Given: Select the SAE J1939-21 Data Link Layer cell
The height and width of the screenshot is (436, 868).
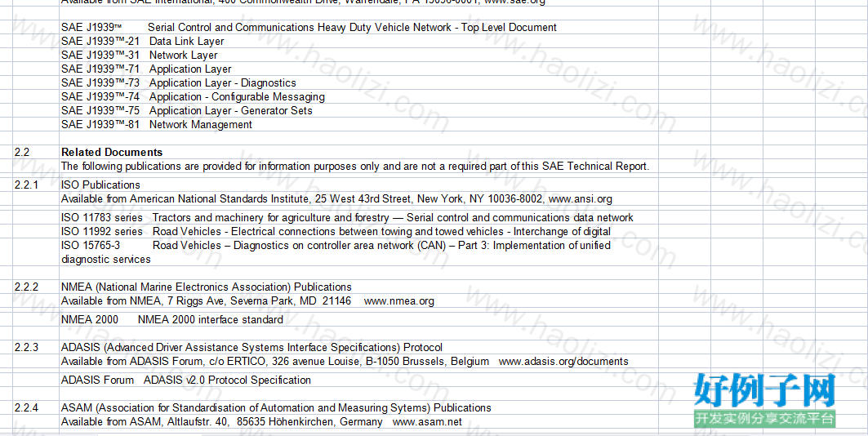Looking at the screenshot, I should (x=143, y=42).
